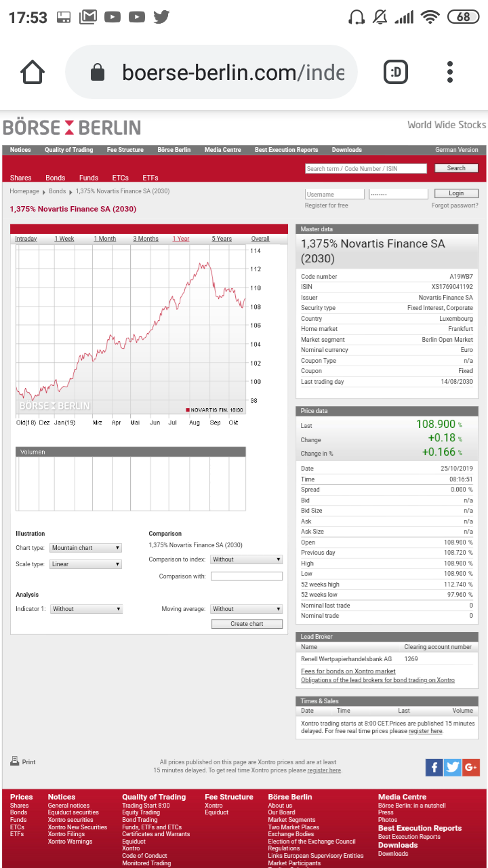
Task: Switch chart to 3 Months tab
Action: 146,239
